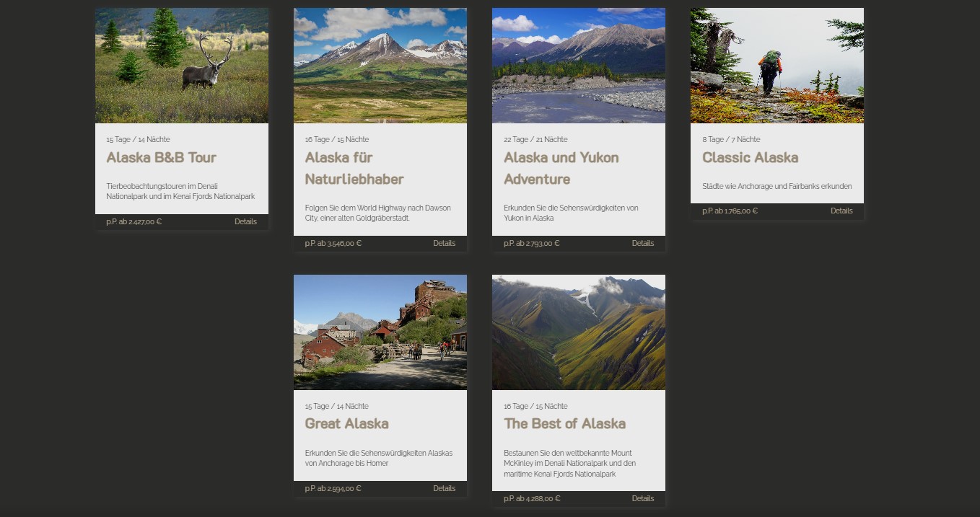980x517 pixels.
Task: Click the Classic Alaska price 1.765,00 €
Action: (730, 211)
